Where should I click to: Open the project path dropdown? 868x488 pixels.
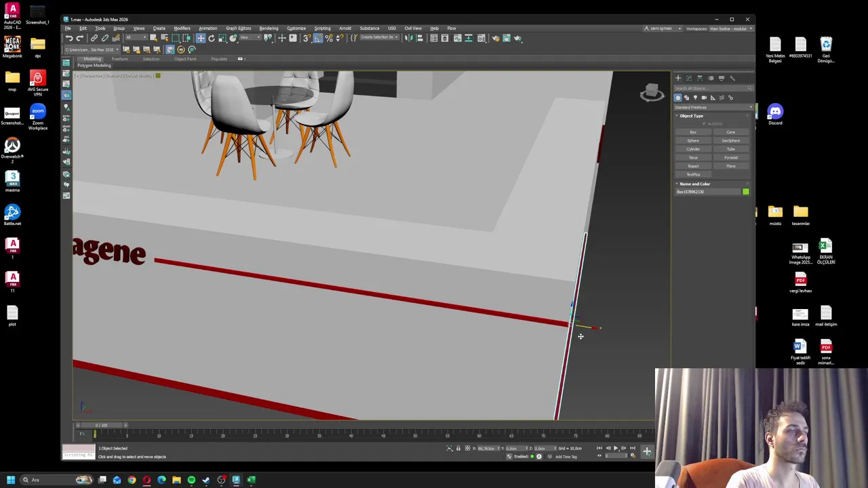[x=92, y=49]
